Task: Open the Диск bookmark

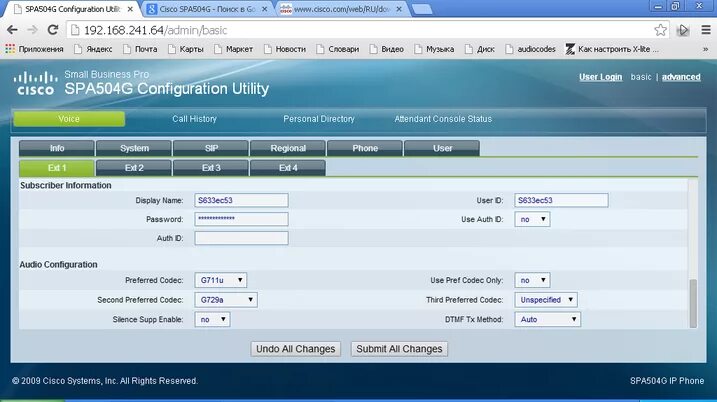Action: [480, 49]
